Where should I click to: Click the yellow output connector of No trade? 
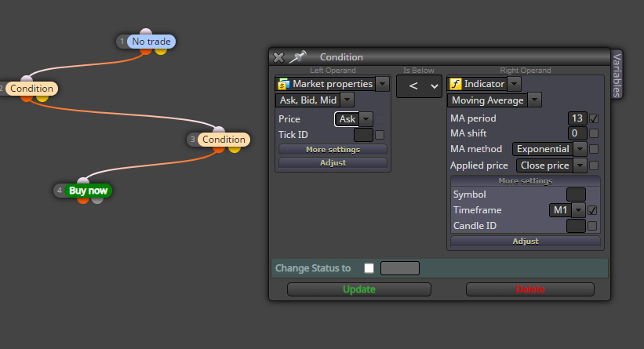[161, 51]
